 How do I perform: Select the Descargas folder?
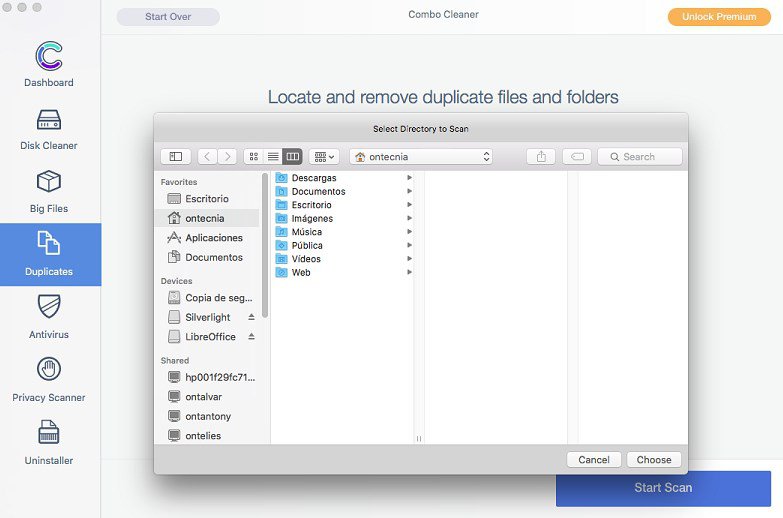coord(344,178)
